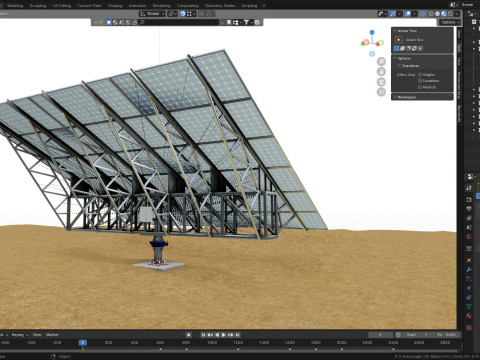Click the highlighted blue icon in floating header
Image resolution: width=480 pixels, height=360 pixels.
109,22
